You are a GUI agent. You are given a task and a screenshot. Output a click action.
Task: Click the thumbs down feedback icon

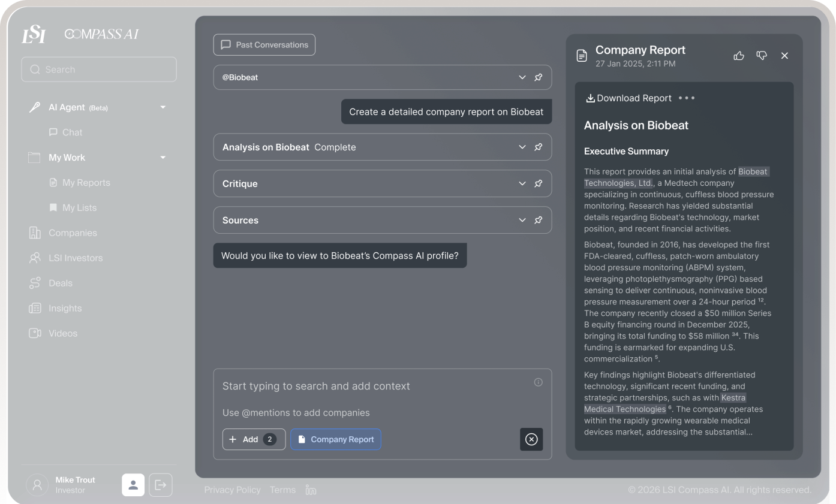click(x=762, y=56)
